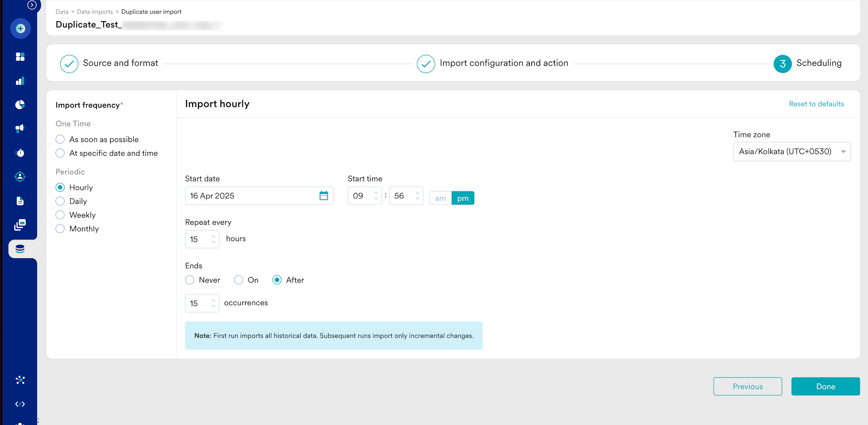
Task: Open the dashboard grid icon in sidebar
Action: [x=20, y=57]
